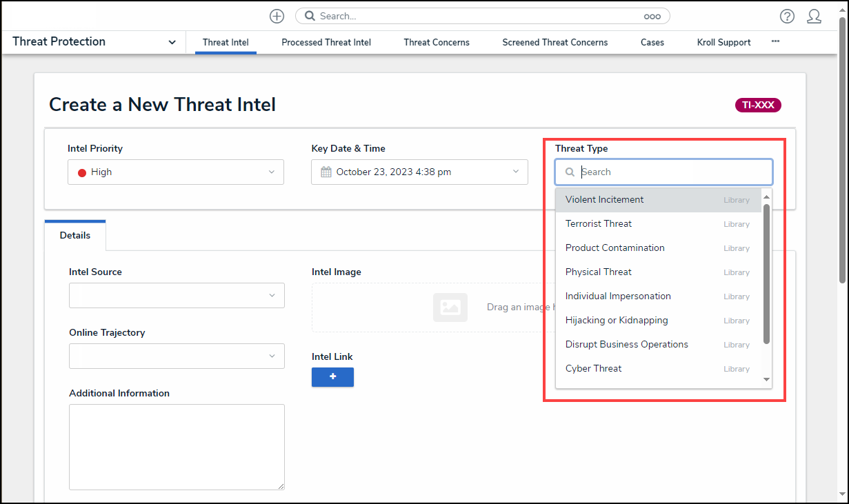The image size is (849, 504).
Task: Click the Threat Type list scrollbar thumb
Action: [x=766, y=274]
